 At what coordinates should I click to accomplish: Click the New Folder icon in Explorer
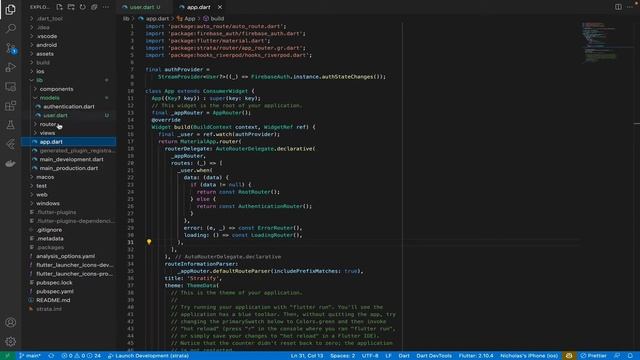(x=71, y=7)
